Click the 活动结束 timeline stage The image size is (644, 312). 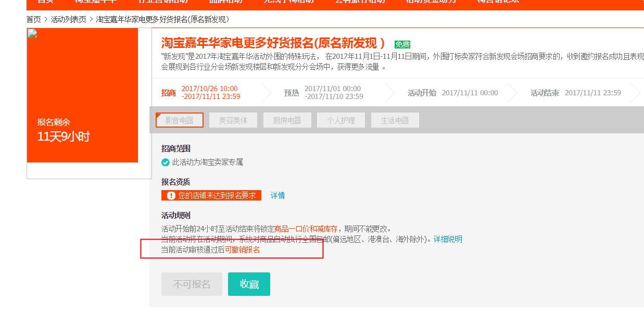[x=545, y=93]
